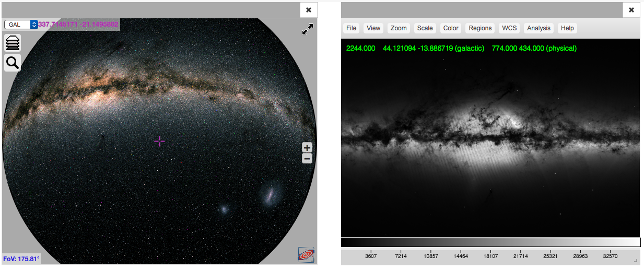Open the GAL coordinate frame dropdown
The image size is (644, 270).
pos(21,25)
